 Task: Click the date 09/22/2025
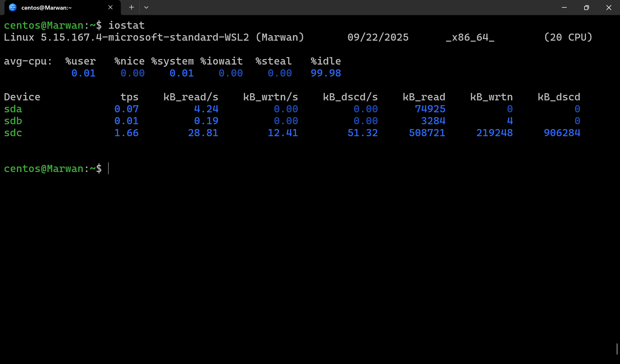pos(378,37)
